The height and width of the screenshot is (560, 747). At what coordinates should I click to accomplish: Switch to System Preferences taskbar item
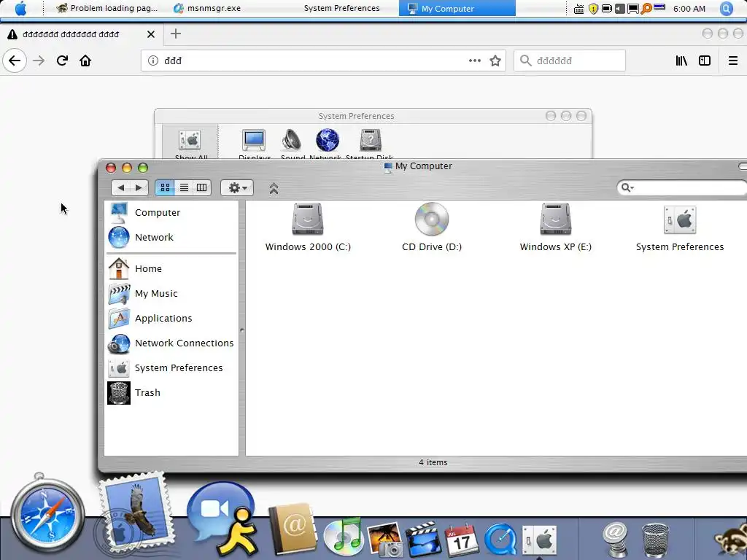[341, 8]
